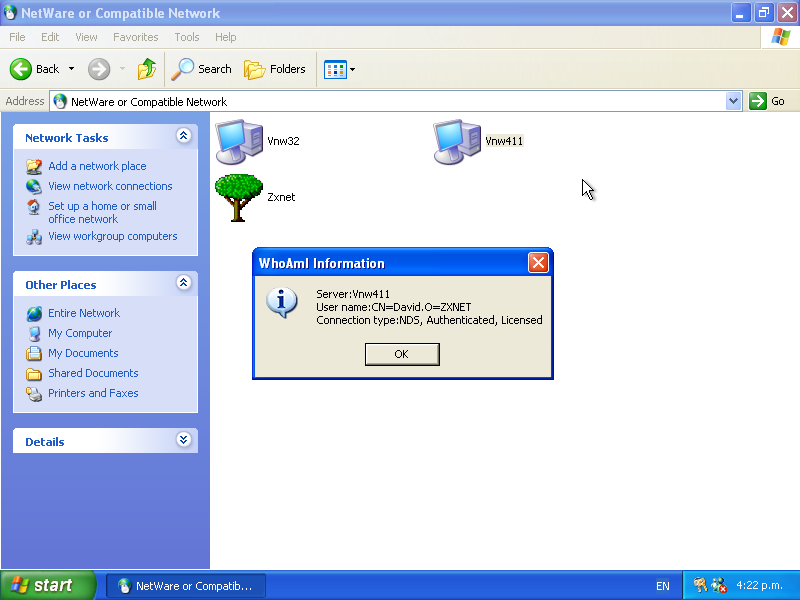This screenshot has height=600, width=800.
Task: Click the address bar penguin icon
Action: pos(60,102)
